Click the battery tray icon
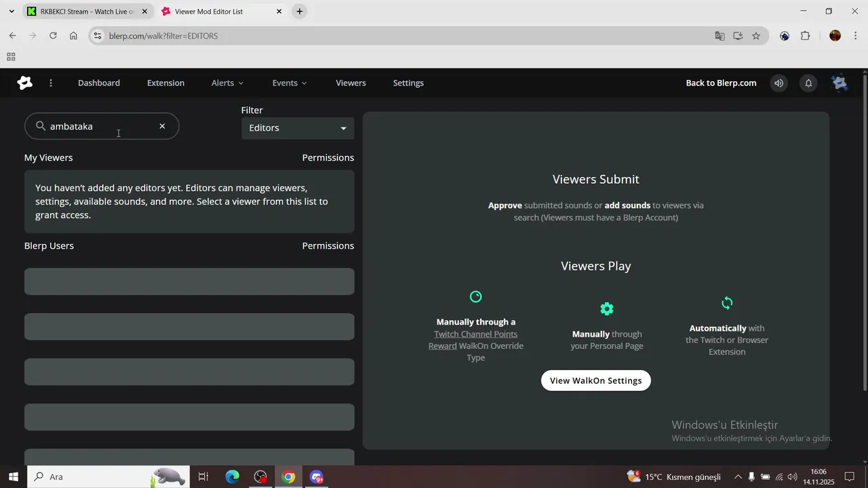The width and height of the screenshot is (868, 488). 765,477
